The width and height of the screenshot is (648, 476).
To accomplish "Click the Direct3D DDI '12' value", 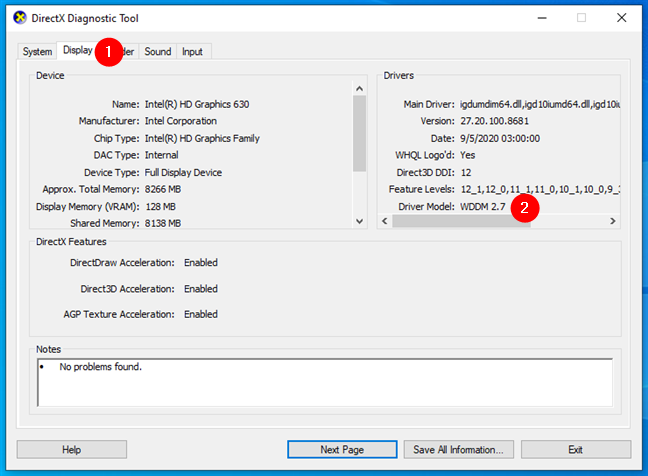I will point(466,172).
